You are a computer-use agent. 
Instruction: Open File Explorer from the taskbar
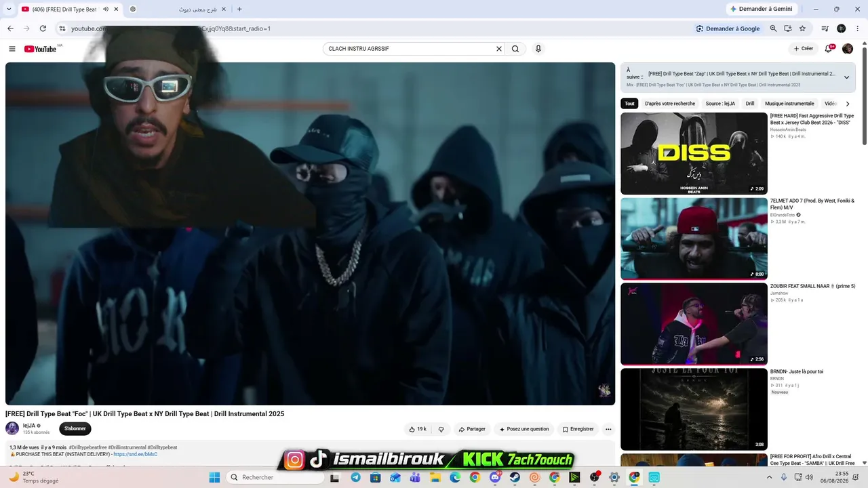tap(435, 477)
